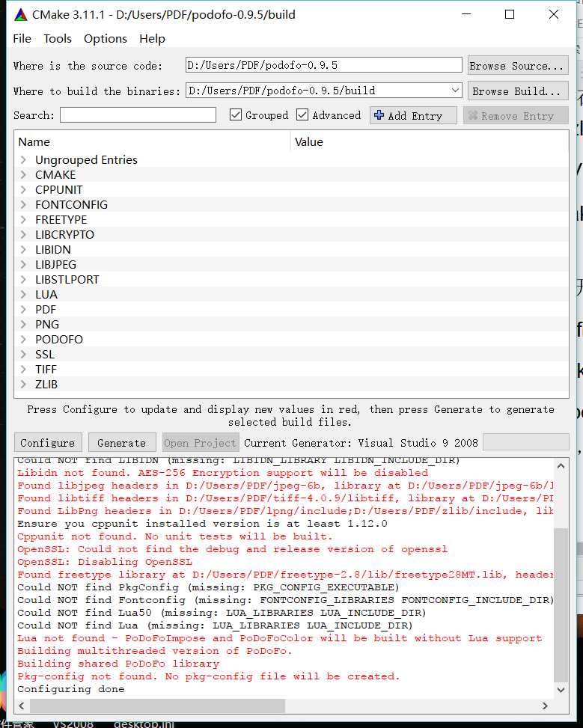
Task: Expand the CPPUNIT group
Action: (23, 189)
